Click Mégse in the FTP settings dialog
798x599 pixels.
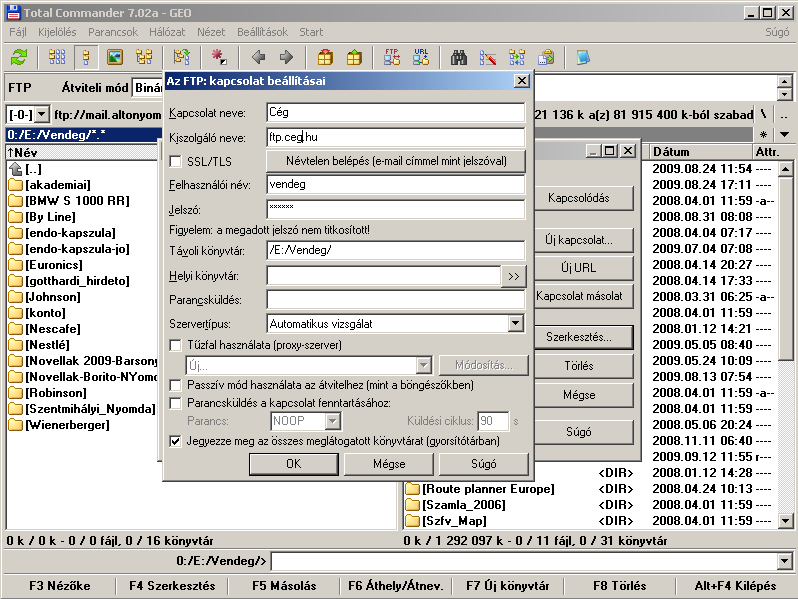pos(389,464)
